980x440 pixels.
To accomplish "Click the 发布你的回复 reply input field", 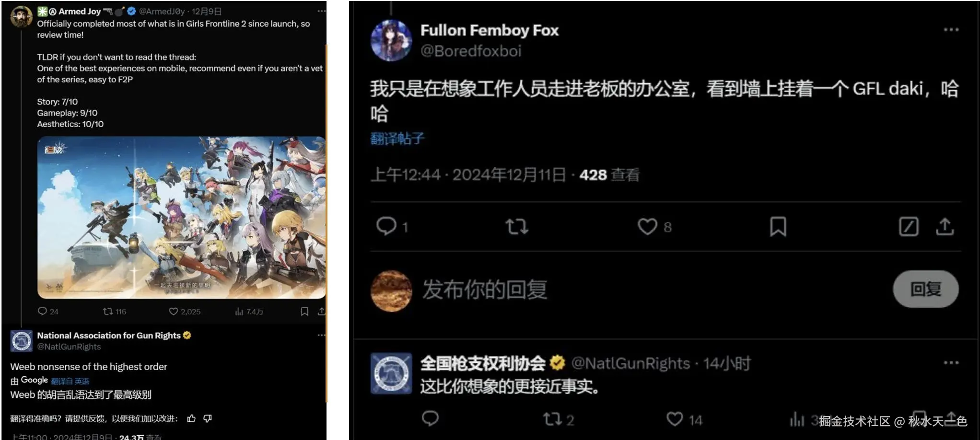I will point(485,289).
